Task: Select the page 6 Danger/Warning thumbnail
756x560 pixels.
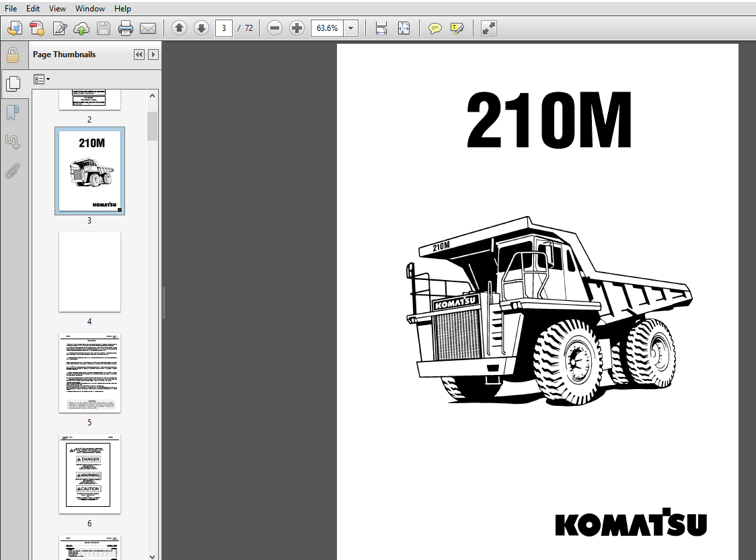Action: pos(89,474)
